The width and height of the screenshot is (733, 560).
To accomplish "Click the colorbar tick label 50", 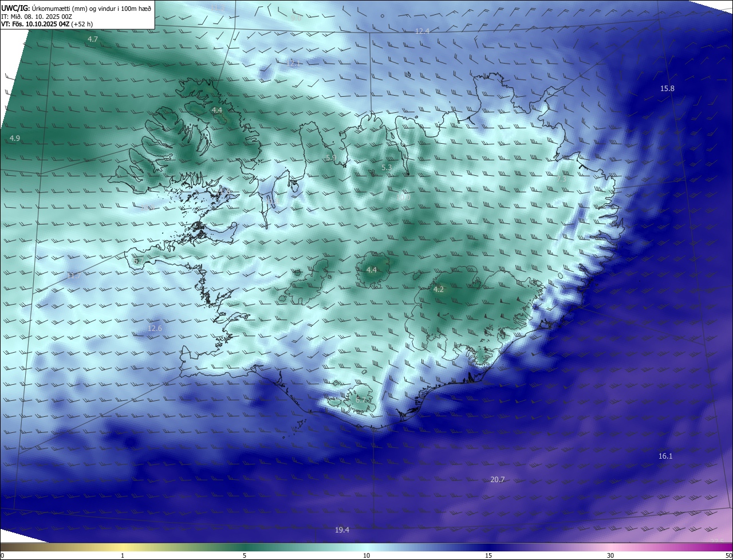I will pyautogui.click(x=729, y=555).
